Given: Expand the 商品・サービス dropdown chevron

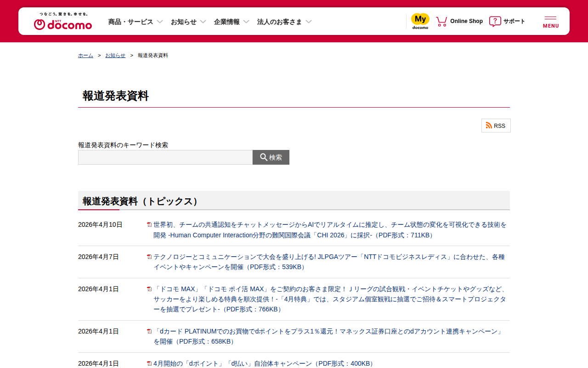Looking at the screenshot, I should 160,22.
